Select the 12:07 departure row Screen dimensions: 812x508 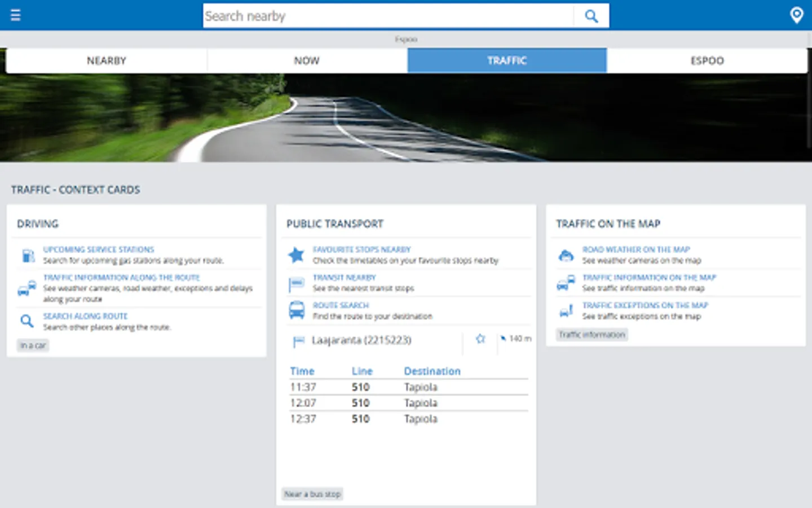[408, 403]
